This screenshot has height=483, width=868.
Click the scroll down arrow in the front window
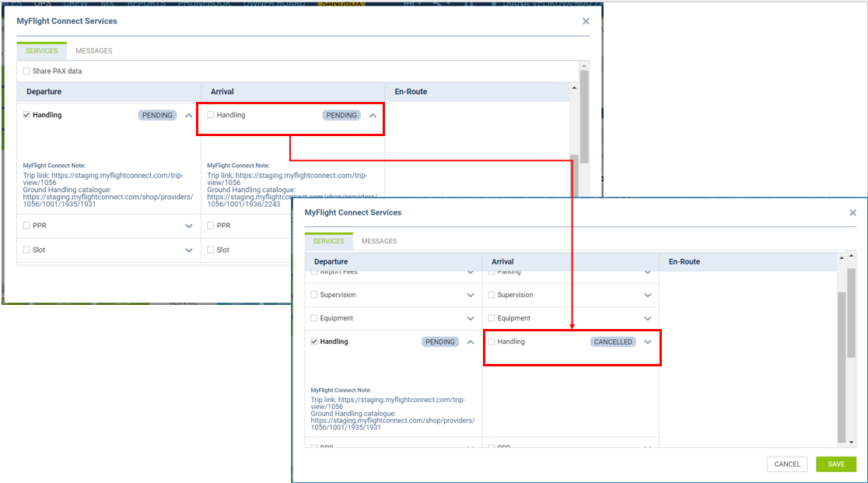pos(852,442)
